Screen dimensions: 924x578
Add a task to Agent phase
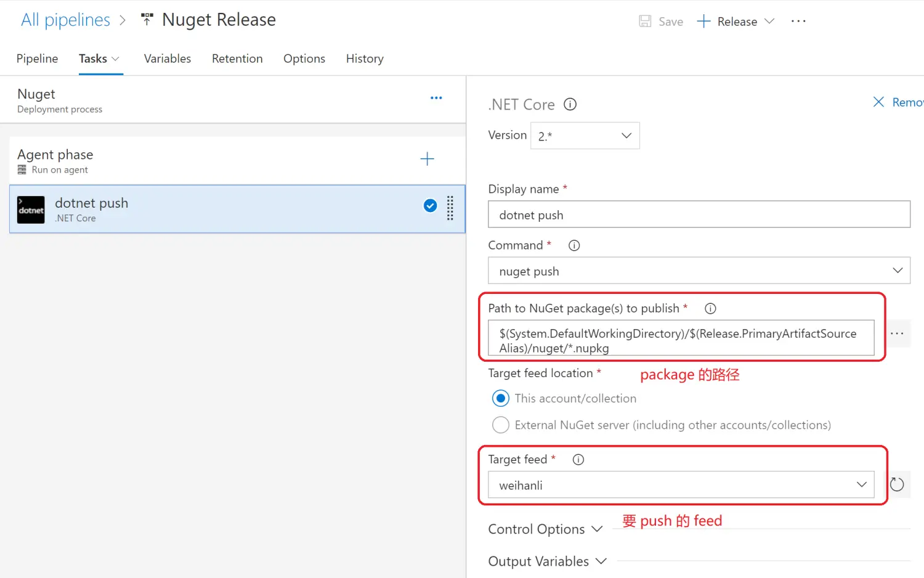click(x=427, y=159)
